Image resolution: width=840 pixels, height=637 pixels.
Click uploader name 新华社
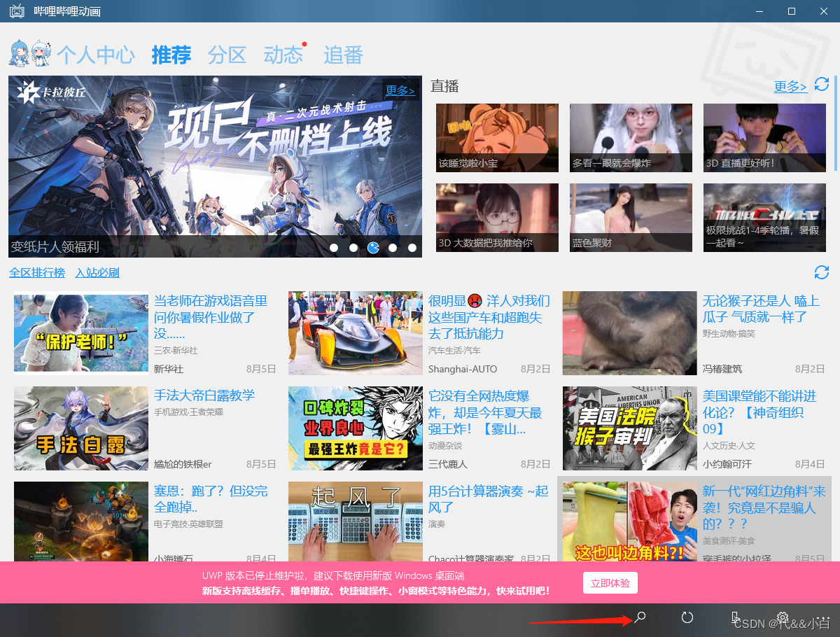pyautogui.click(x=169, y=369)
